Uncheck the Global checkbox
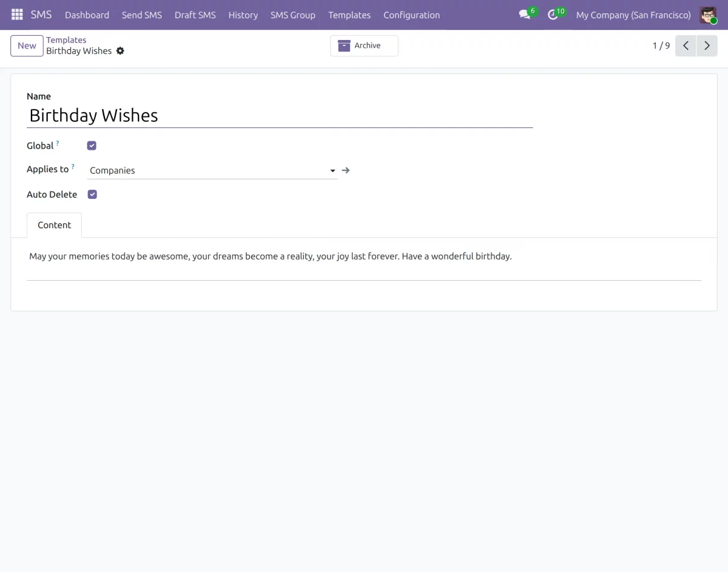728x572 pixels. 92,145
